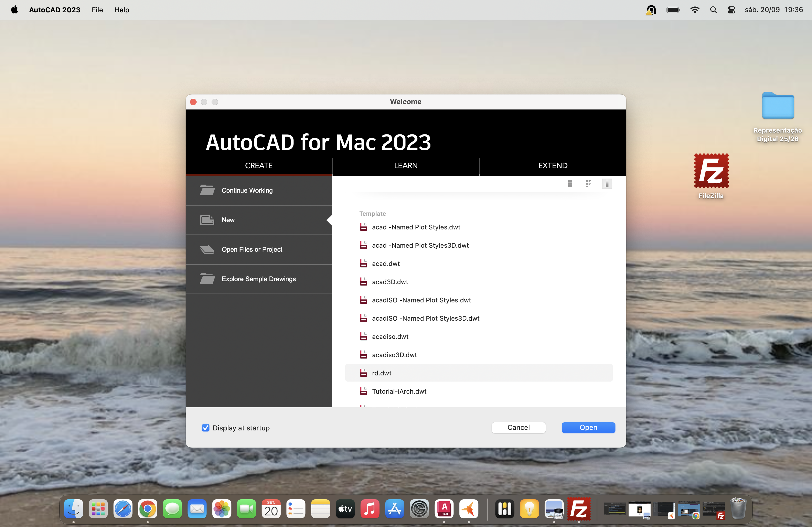Switch to the medium list view icon
812x527 pixels.
pos(588,184)
